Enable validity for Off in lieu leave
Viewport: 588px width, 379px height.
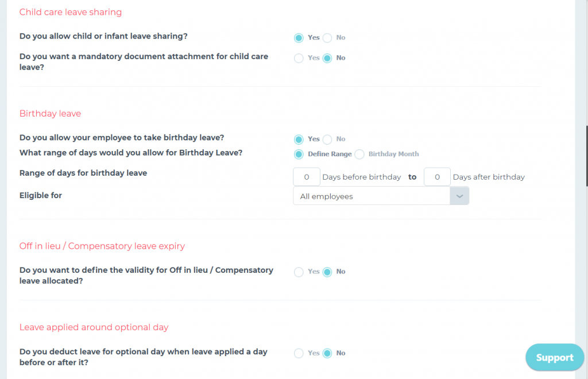pos(299,272)
